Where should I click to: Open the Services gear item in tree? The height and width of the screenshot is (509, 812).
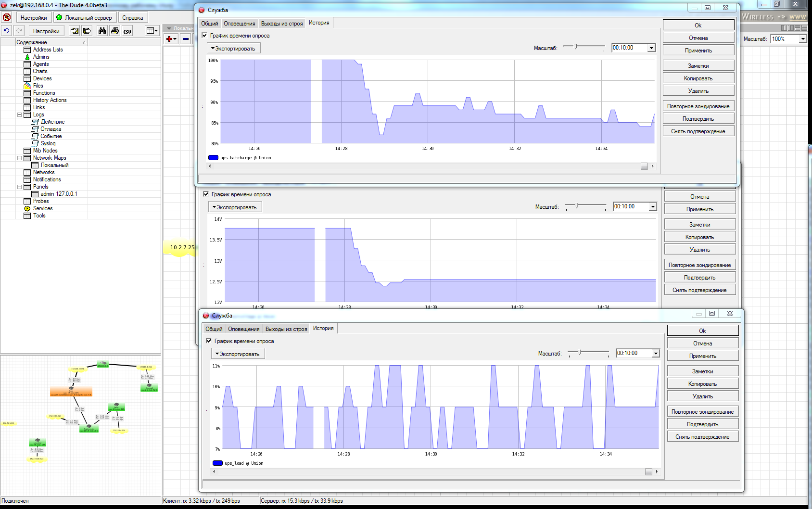point(42,208)
